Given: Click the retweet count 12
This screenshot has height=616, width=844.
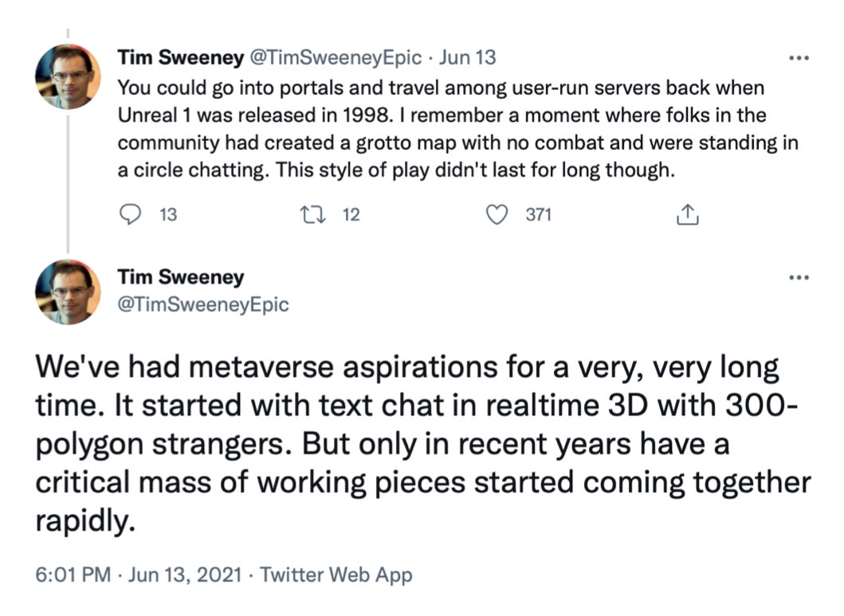Looking at the screenshot, I should point(351,214).
